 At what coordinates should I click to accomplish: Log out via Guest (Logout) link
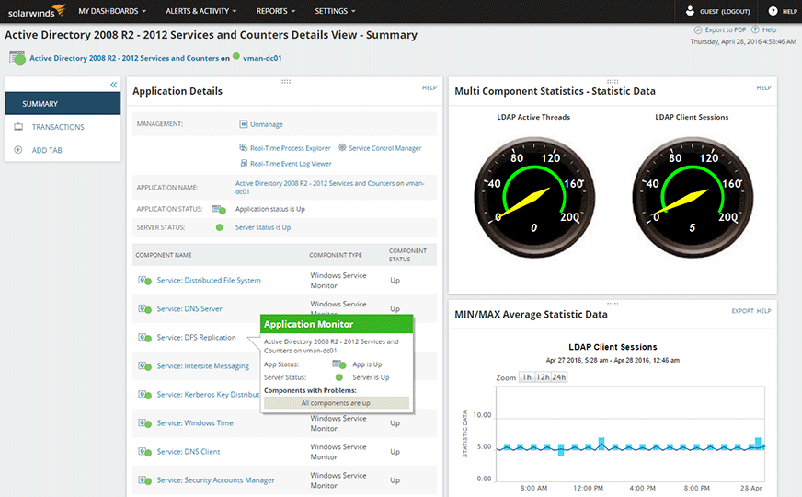click(725, 11)
